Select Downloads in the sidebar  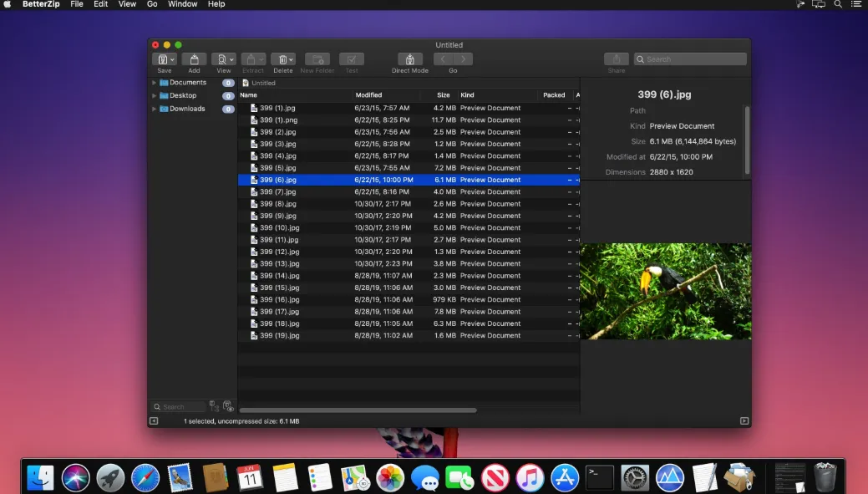tap(187, 109)
